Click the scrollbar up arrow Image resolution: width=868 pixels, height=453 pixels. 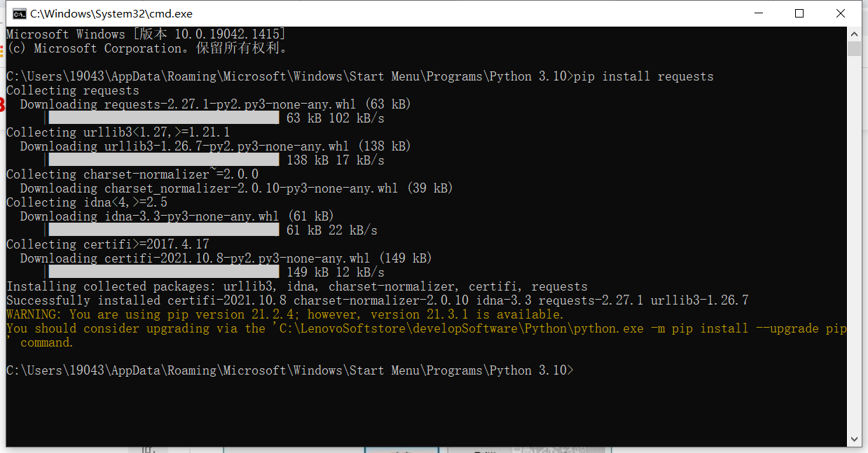click(853, 34)
